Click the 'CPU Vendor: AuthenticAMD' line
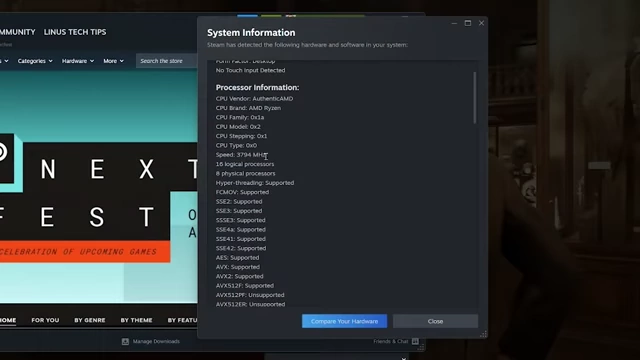640x360 pixels. (254, 98)
